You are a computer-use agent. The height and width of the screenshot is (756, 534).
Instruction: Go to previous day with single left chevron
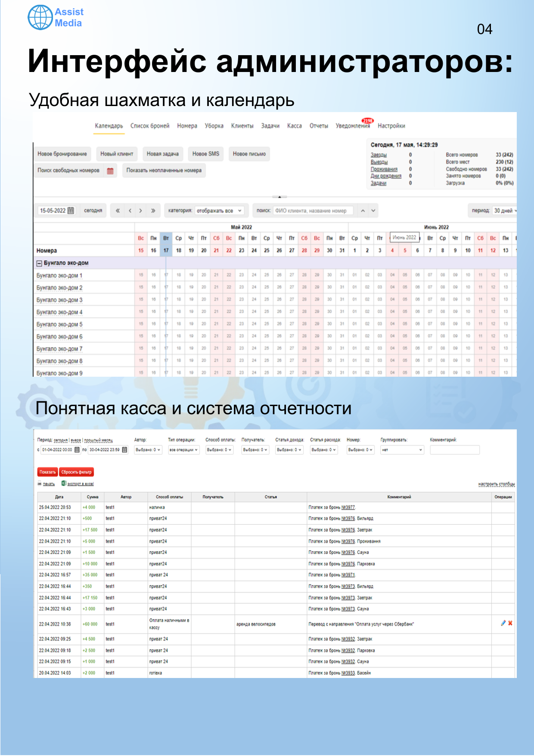pyautogui.click(x=130, y=211)
